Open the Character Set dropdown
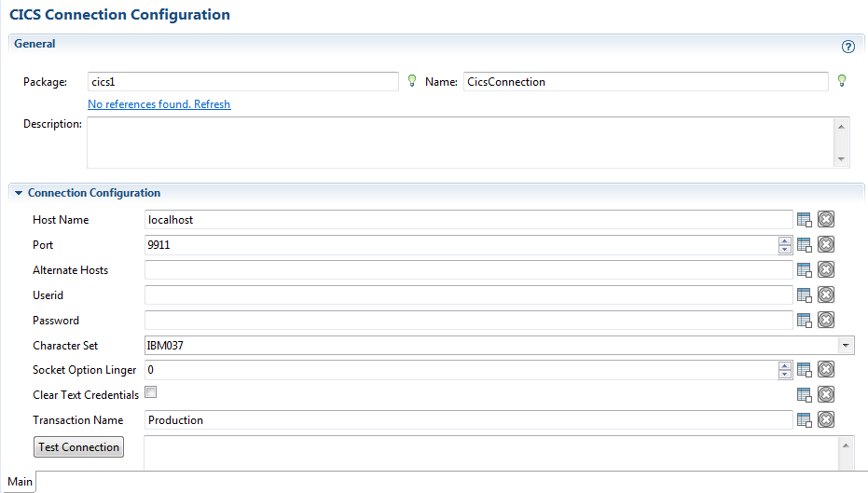Image resolution: width=868 pixels, height=493 pixels. 846,345
